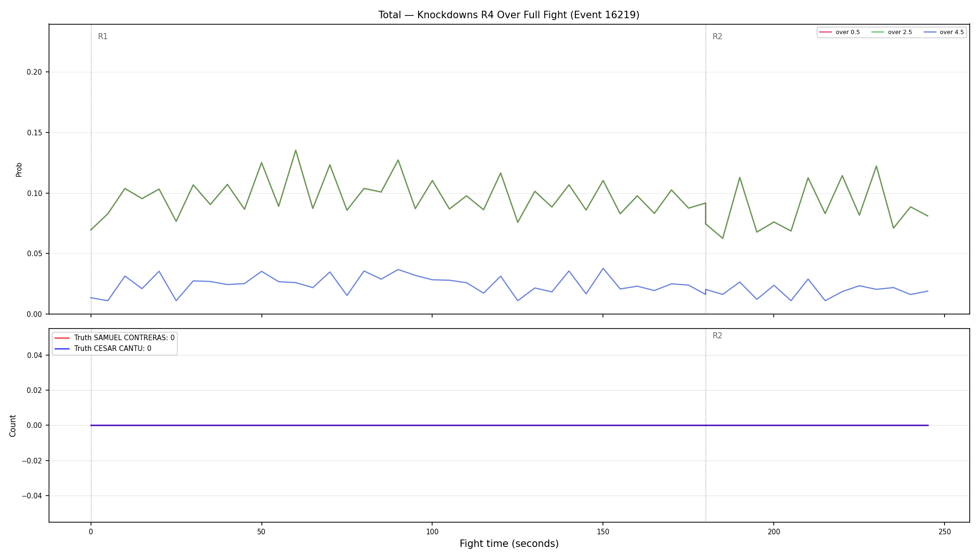Click the 'Prob' y-axis label
This screenshot has width=980, height=560.
pos(19,169)
